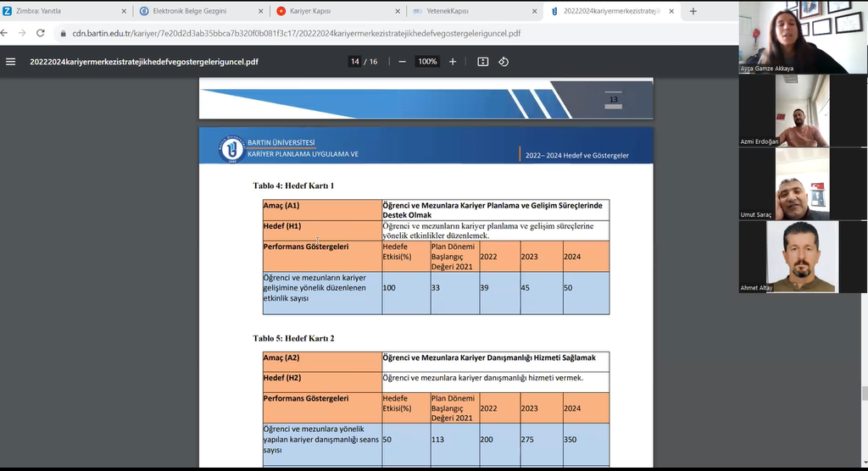Switch to Elektronik Belge Gezgini tab
This screenshot has height=471, width=868.
(x=202, y=11)
